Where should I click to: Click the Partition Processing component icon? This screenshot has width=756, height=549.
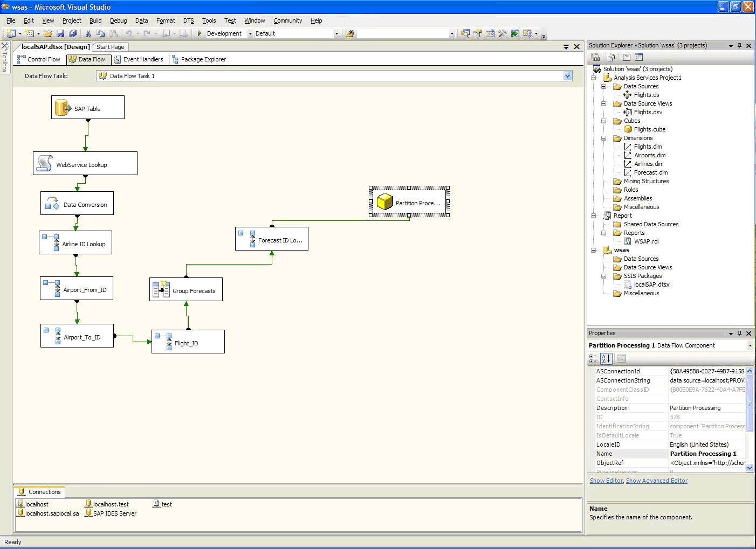(384, 202)
